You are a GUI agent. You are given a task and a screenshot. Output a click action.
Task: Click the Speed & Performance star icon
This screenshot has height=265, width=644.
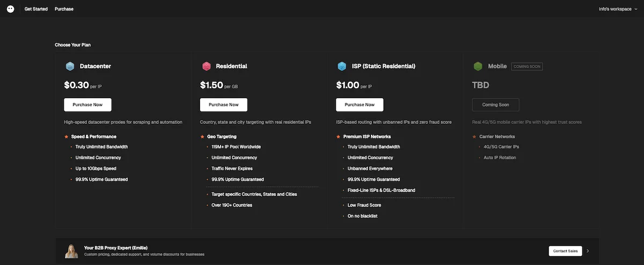pos(66,137)
